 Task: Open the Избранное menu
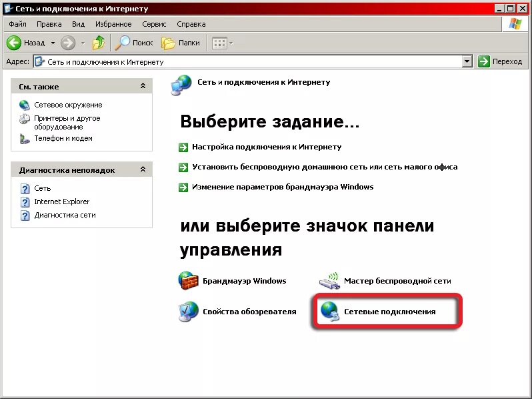pos(113,24)
